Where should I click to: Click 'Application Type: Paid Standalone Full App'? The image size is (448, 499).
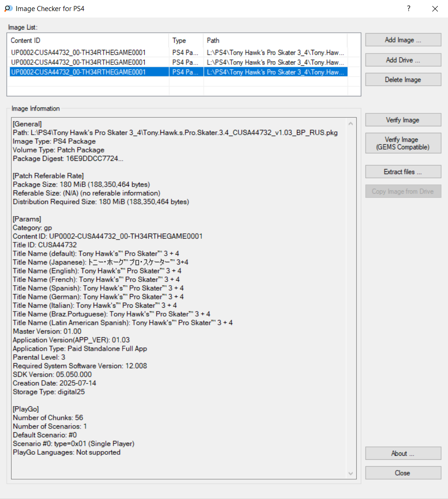coord(80,348)
